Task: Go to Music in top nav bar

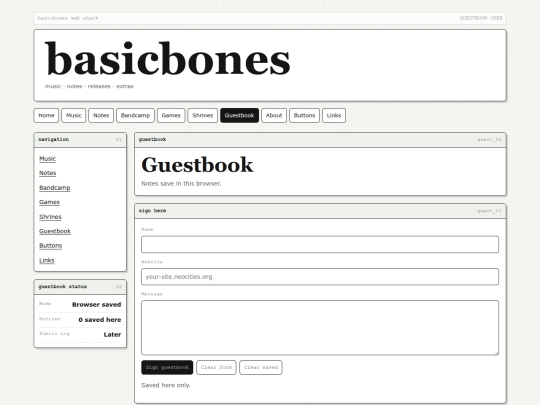Action: (74, 115)
